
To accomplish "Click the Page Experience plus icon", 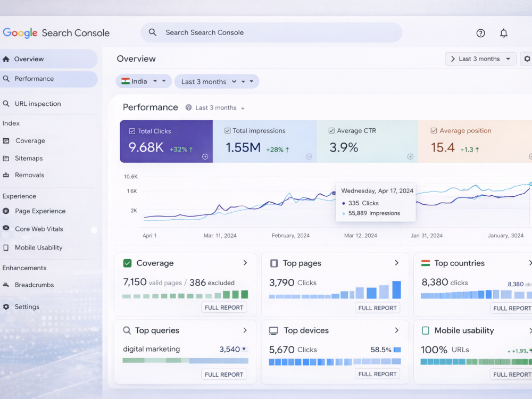I will pyautogui.click(x=6, y=211).
